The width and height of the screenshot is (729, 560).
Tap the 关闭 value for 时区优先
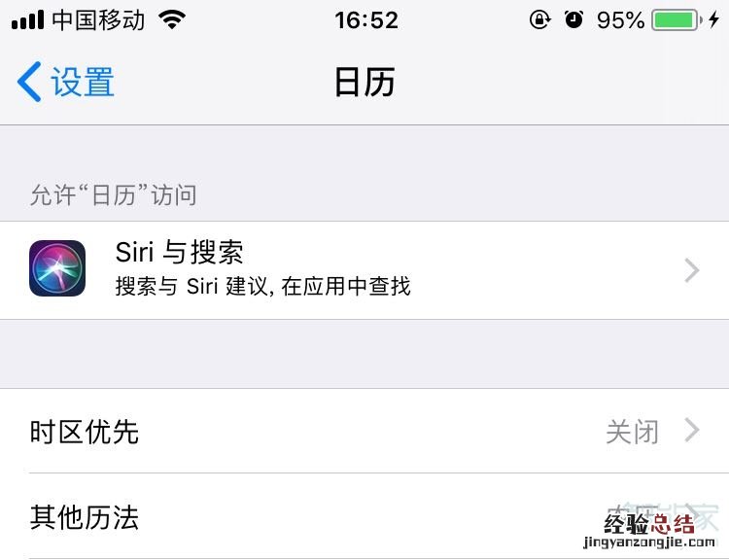[x=633, y=432]
